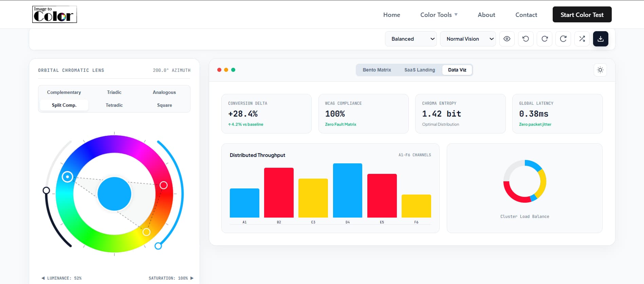Click the green window dot
Image resolution: width=644 pixels, height=284 pixels.
[233, 70]
